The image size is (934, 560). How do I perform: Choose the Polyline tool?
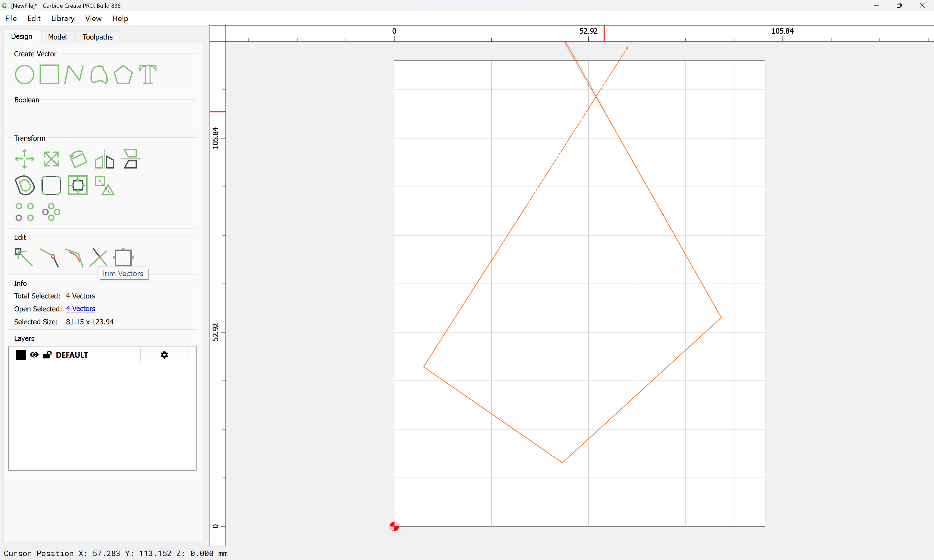pyautogui.click(x=74, y=74)
